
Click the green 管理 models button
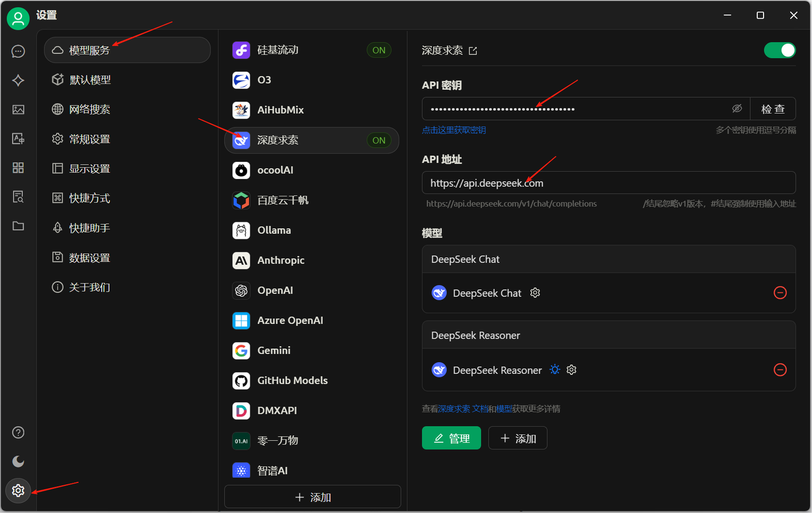(x=451, y=438)
